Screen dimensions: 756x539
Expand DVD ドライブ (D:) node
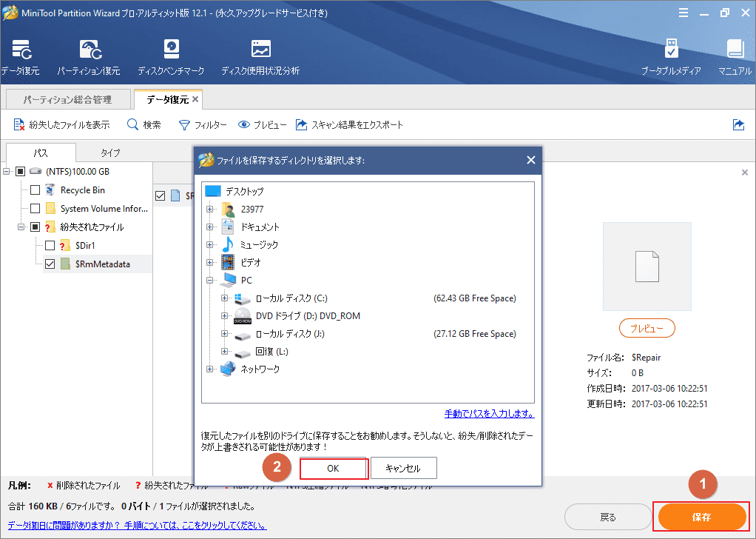pos(225,316)
